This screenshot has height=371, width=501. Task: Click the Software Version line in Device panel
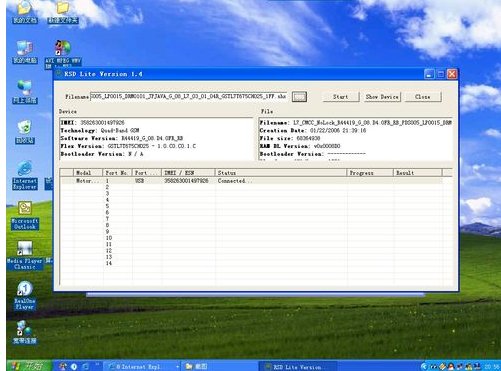tap(122, 138)
